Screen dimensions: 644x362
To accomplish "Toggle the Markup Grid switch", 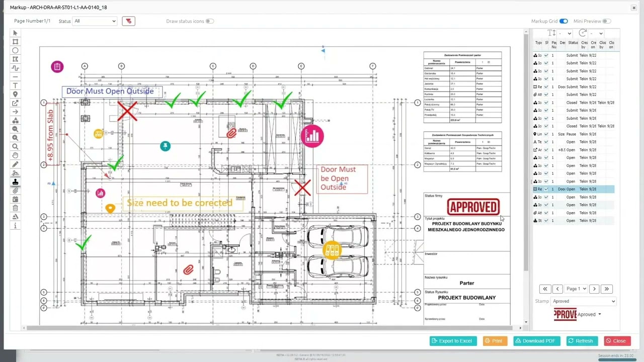I will 563,21.
